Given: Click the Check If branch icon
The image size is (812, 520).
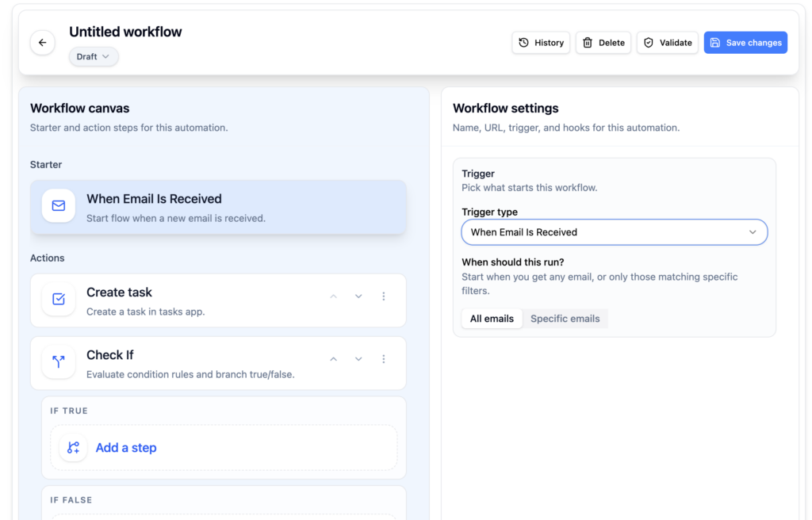Looking at the screenshot, I should click(x=59, y=362).
